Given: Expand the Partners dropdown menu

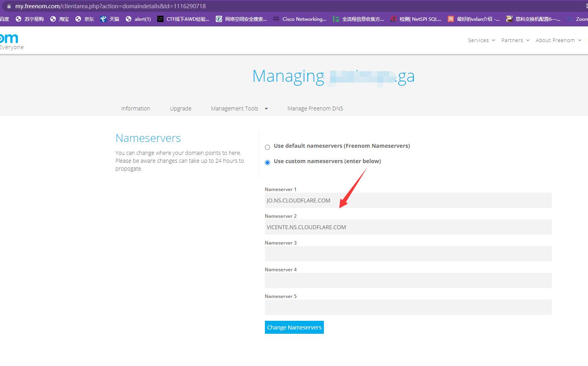Looking at the screenshot, I should pos(515,40).
